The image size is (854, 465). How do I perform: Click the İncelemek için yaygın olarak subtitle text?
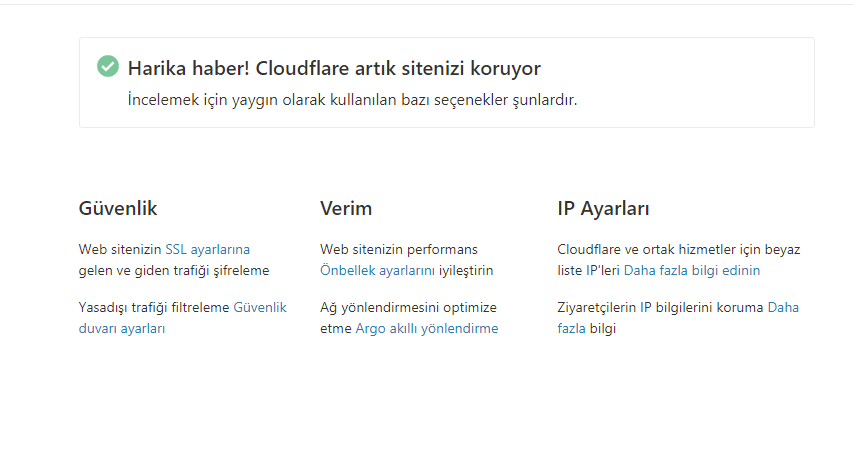point(352,100)
